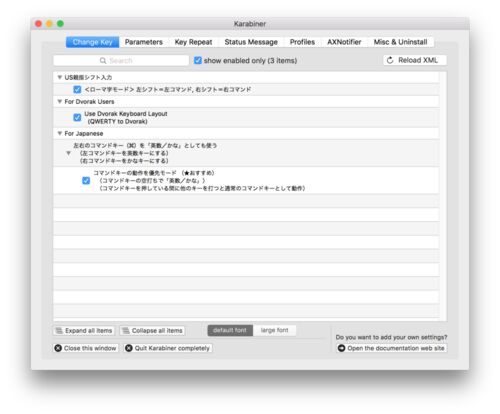This screenshot has height=414, width=500.
Task: Toggle the ローマ字モード shift-to-command checkbox
Action: [x=77, y=89]
